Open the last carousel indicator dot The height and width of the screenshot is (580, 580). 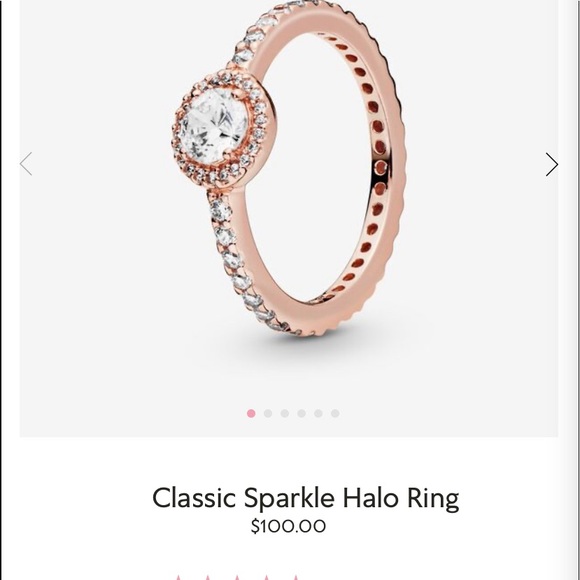pyautogui.click(x=335, y=413)
